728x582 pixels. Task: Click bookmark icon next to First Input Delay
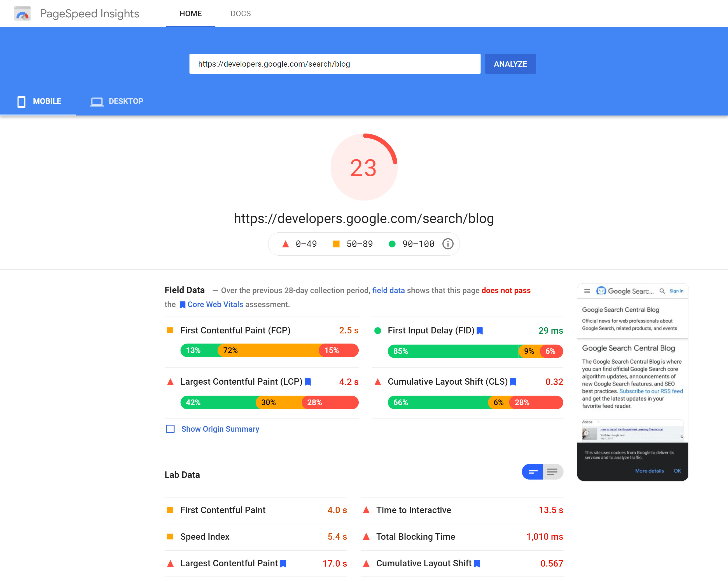click(x=479, y=331)
